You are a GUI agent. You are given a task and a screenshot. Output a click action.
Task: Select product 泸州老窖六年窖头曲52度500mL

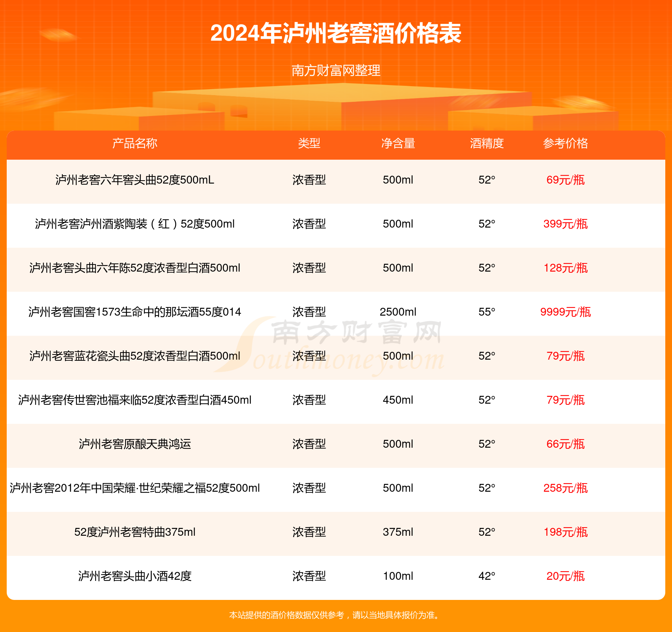(x=135, y=180)
